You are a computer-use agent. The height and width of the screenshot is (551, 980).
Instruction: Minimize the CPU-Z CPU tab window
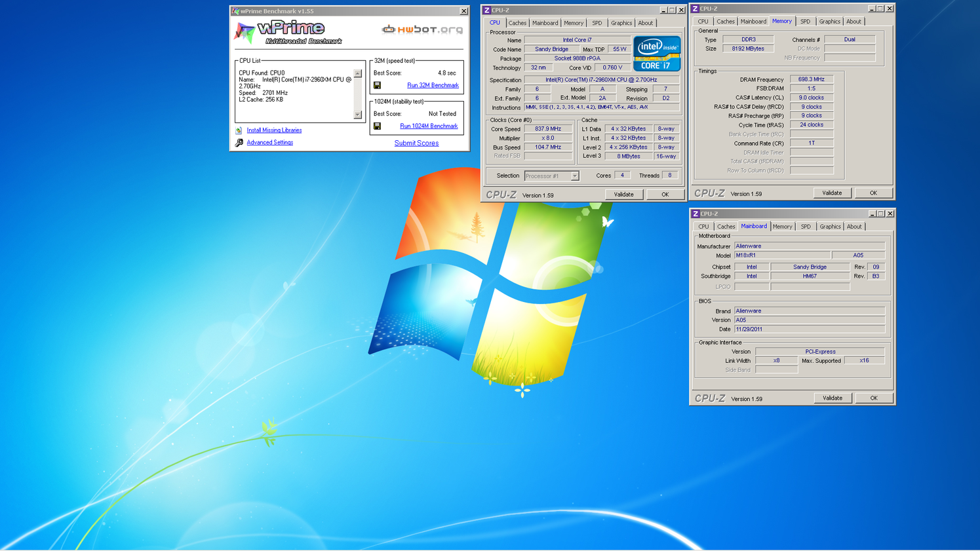point(663,10)
